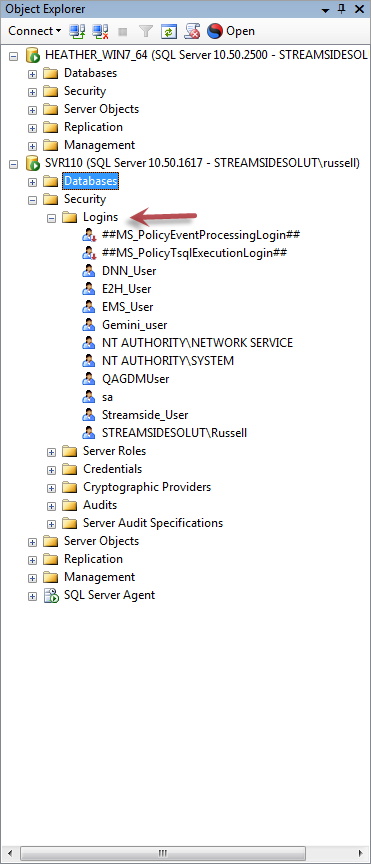371x864 pixels.
Task: Expand Security under HEATHER_WIN7_64
Action: click(x=33, y=91)
